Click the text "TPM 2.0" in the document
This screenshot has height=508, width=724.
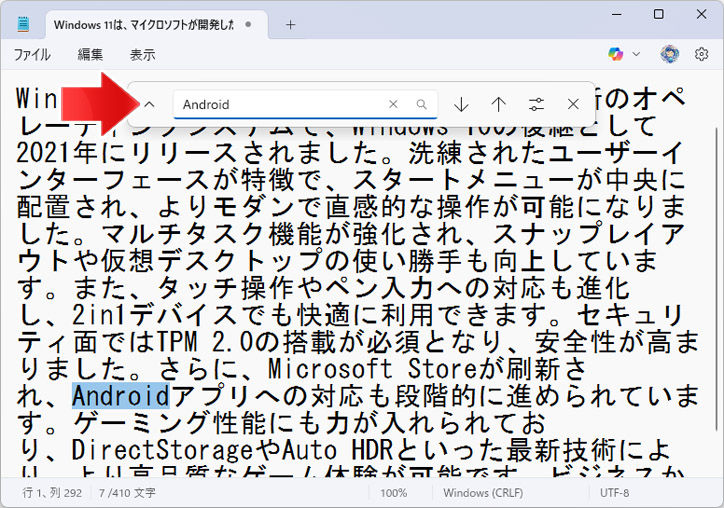coord(205,342)
